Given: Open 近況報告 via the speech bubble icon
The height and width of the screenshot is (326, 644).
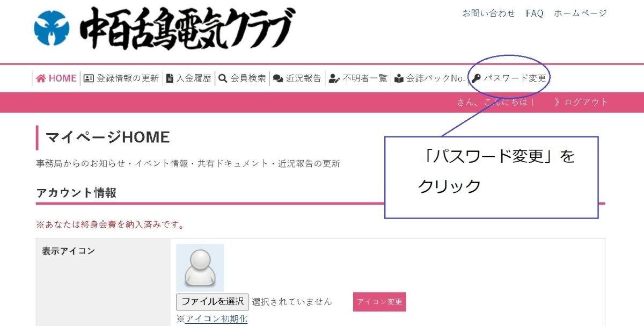Looking at the screenshot, I should coord(278,78).
